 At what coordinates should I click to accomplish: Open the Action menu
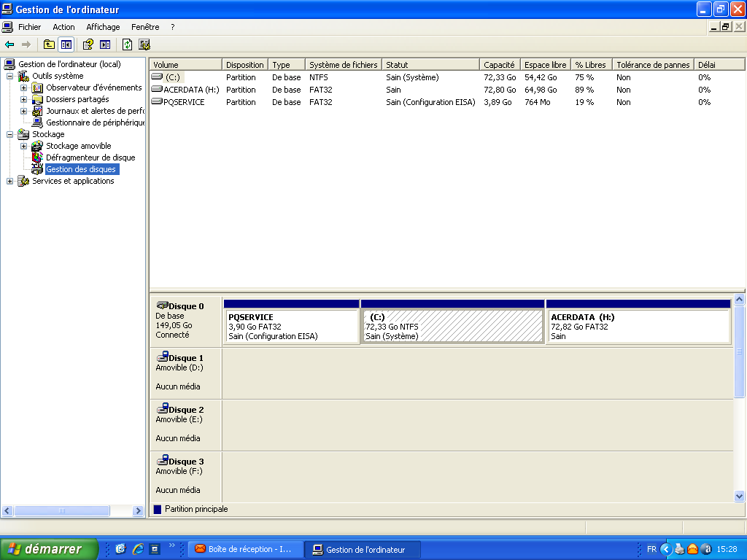[x=63, y=27]
